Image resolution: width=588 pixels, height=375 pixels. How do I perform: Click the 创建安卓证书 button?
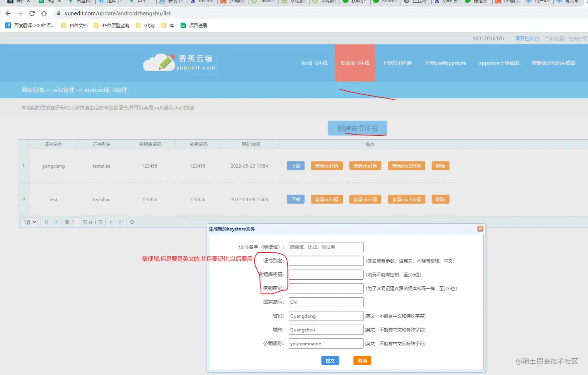357,128
